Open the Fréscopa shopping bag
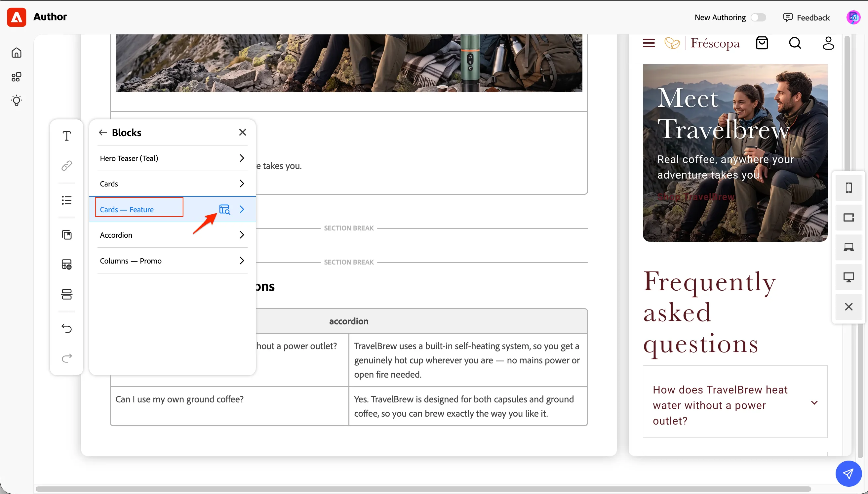This screenshot has height=494, width=868. (762, 43)
